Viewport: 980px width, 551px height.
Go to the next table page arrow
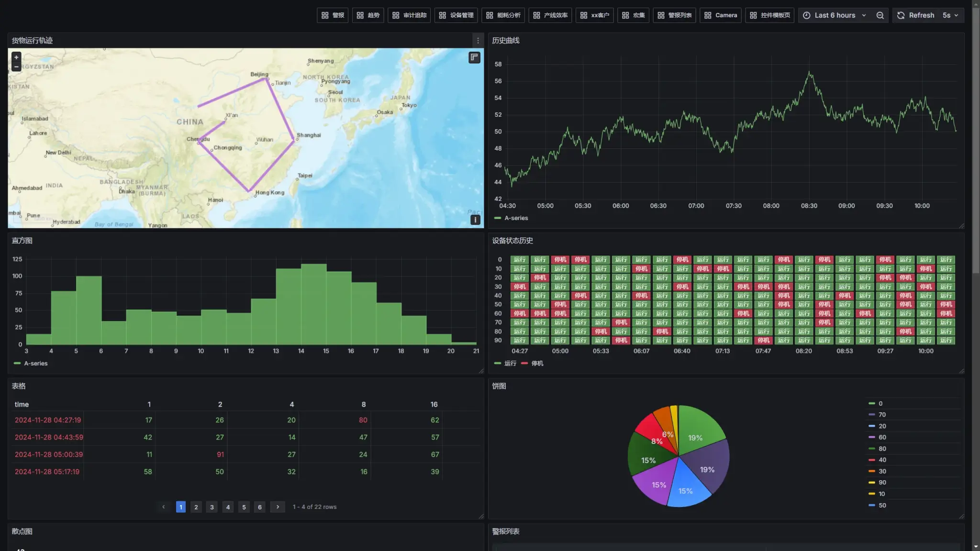click(278, 507)
